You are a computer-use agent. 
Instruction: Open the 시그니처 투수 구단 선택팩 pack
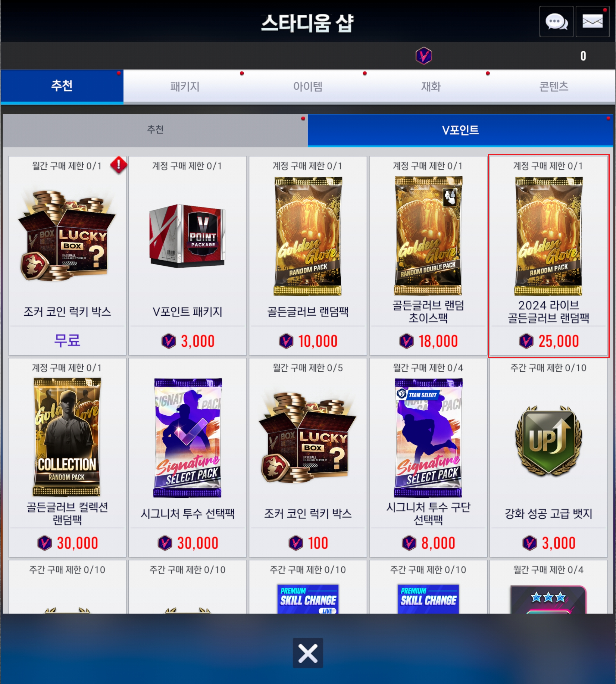point(428,438)
